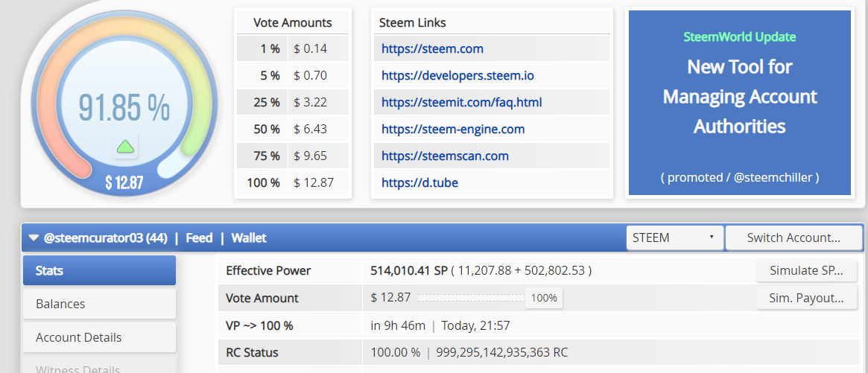Select the Stats sidebar tab
Screen dimensions: 868x373
point(99,271)
